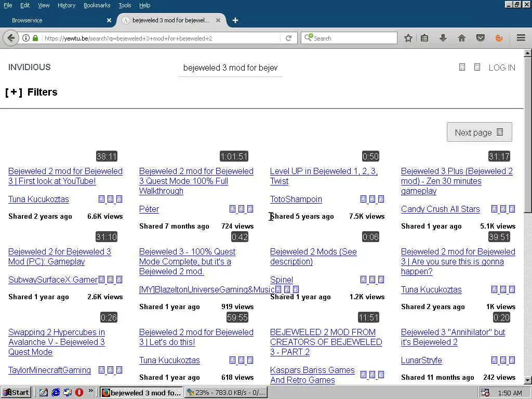
Task: Open the Help menu
Action: pos(145,5)
